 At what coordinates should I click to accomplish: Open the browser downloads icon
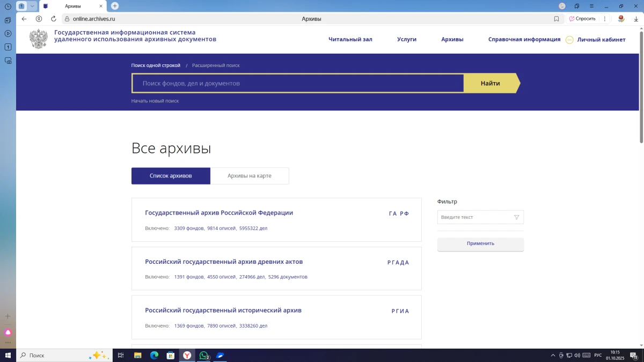[x=636, y=19]
